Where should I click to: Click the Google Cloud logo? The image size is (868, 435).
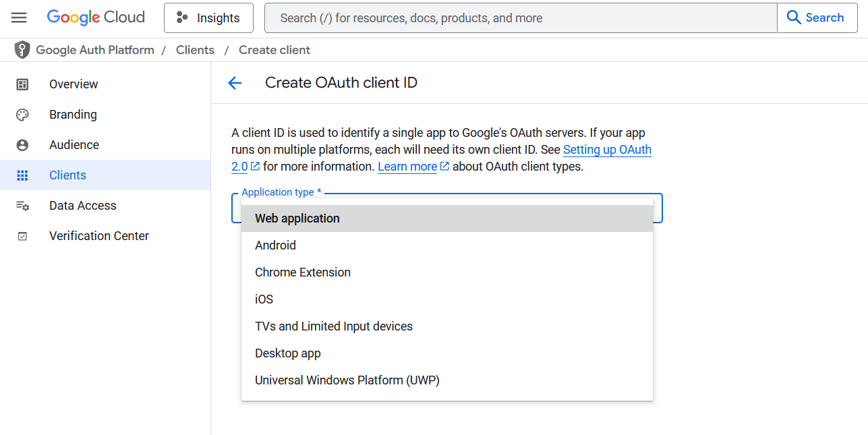pos(95,17)
